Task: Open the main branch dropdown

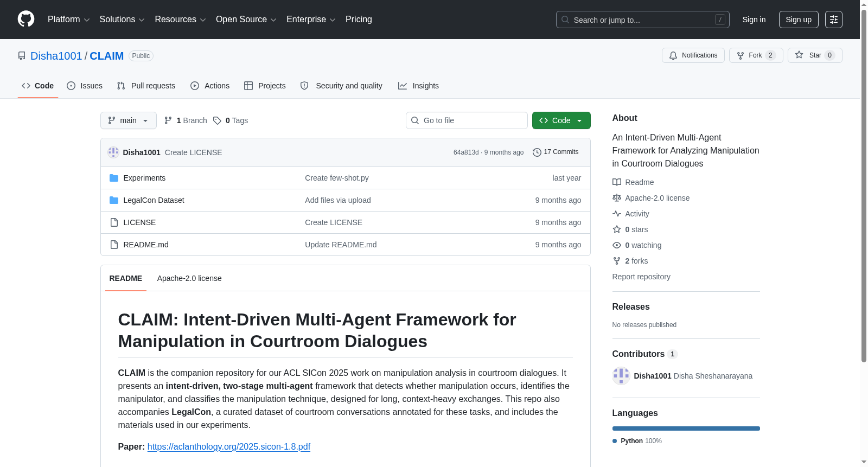Action: [129, 120]
